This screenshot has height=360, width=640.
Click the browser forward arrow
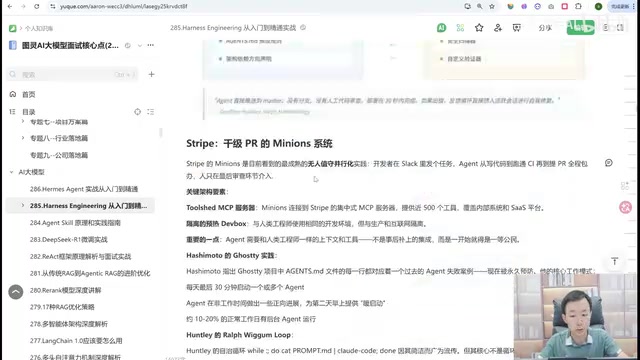pyautogui.click(x=23, y=6)
